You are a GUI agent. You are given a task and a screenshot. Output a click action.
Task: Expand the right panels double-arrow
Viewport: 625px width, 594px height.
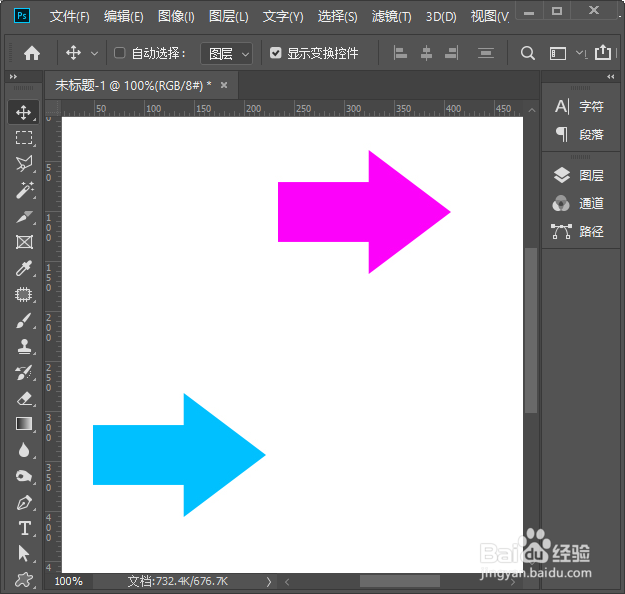click(x=611, y=77)
